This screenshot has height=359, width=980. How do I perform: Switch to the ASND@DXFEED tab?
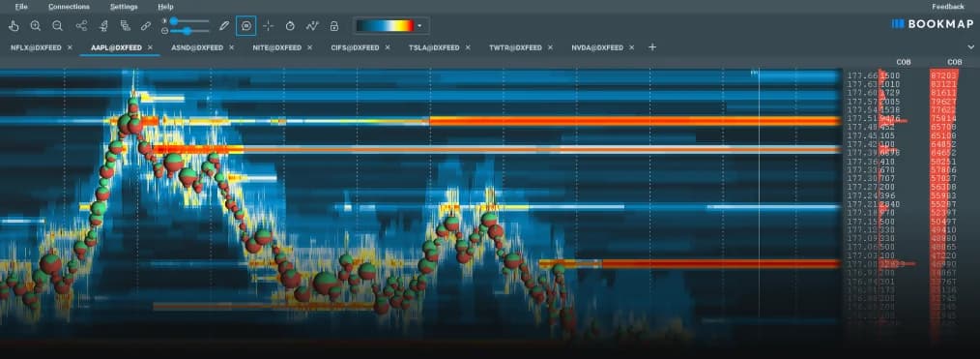click(197, 47)
